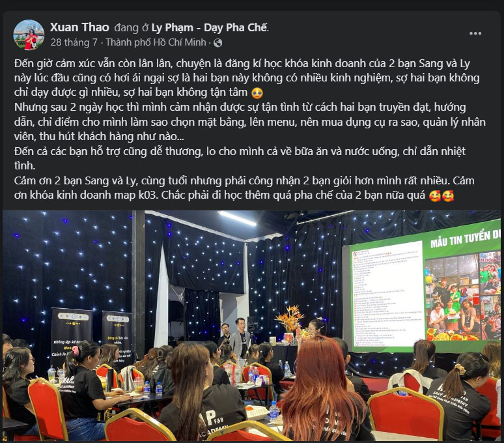504x443 pixels.
Task: Visit the Ly Phạm - Dạy Pha Chế page
Action: click(209, 27)
